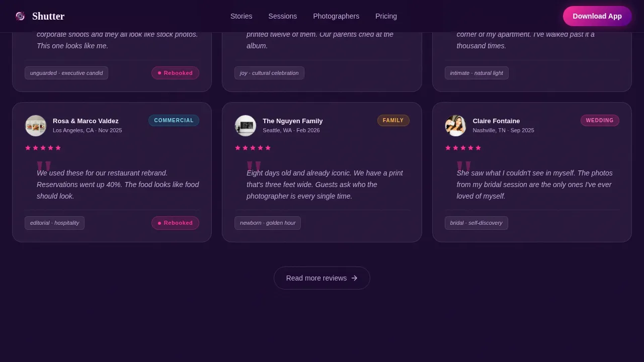The height and width of the screenshot is (362, 644).
Task: Click the star rating on Rosa & Marco's review
Action: click(43, 148)
